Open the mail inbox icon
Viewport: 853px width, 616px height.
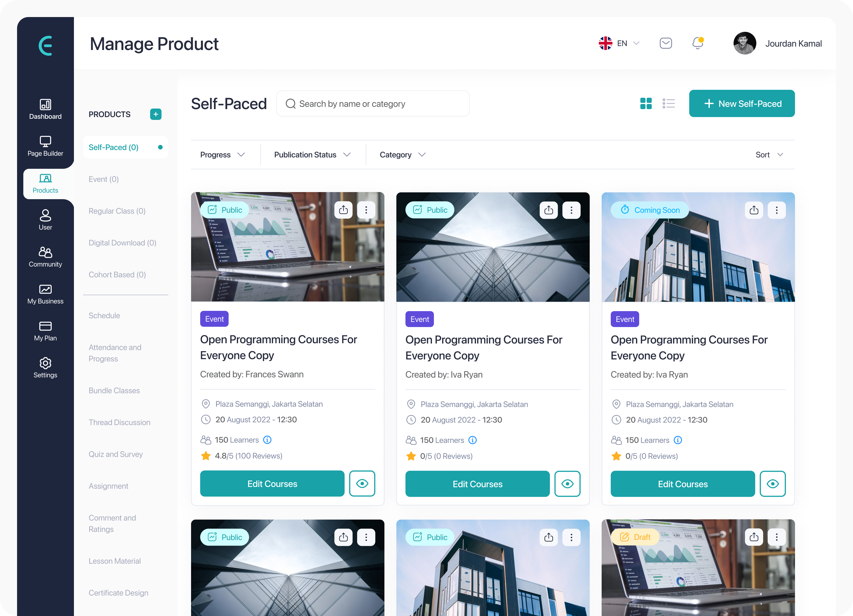click(x=666, y=43)
